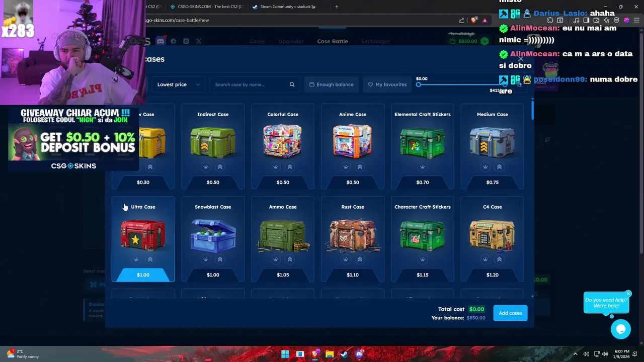Select Medium Case $0.75 price button

coord(493,183)
